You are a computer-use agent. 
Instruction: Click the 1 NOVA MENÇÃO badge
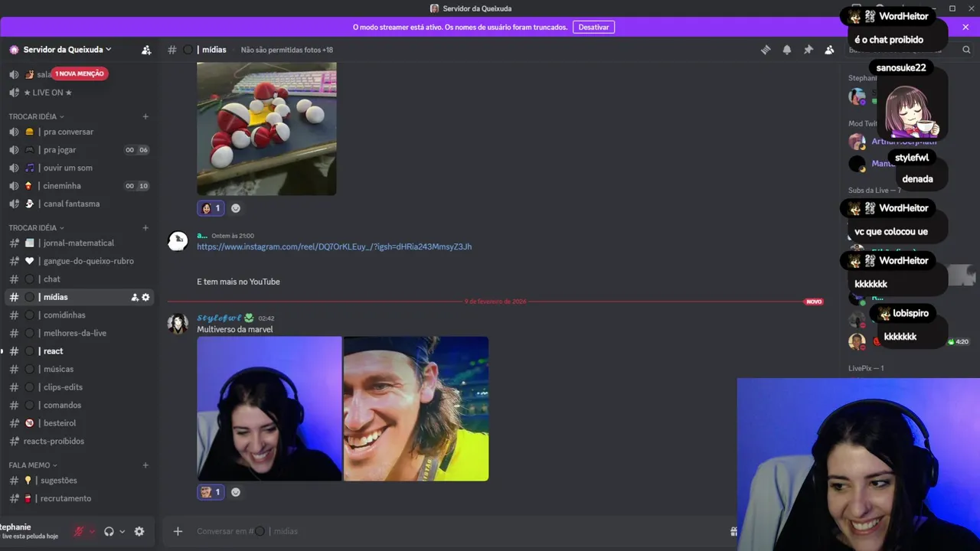click(80, 73)
